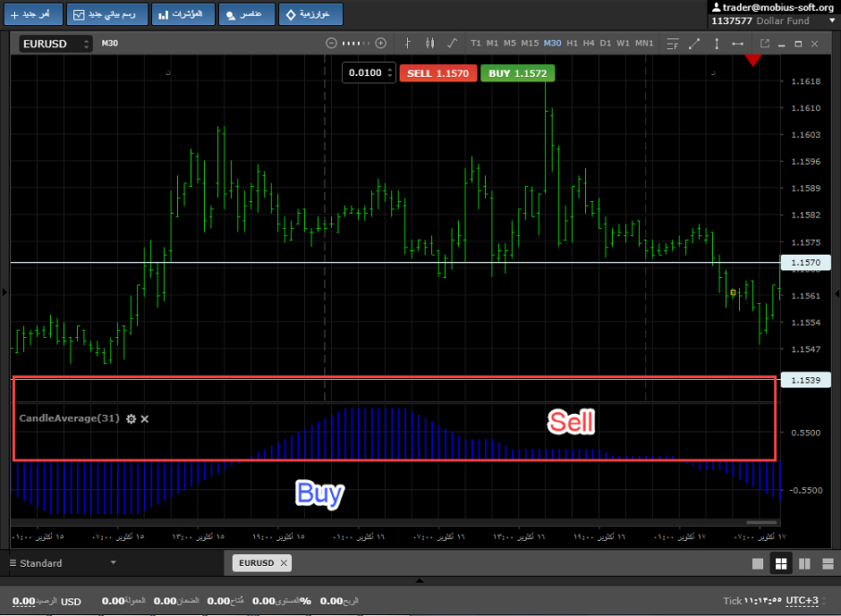Viewport: 841px width, 616px height.
Task: Zoom out the chart with minus icon
Action: coord(331,43)
